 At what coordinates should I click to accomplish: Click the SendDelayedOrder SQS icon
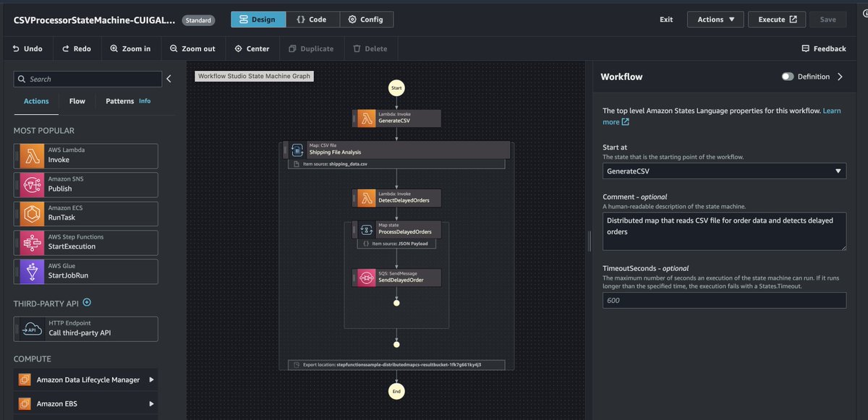366,278
